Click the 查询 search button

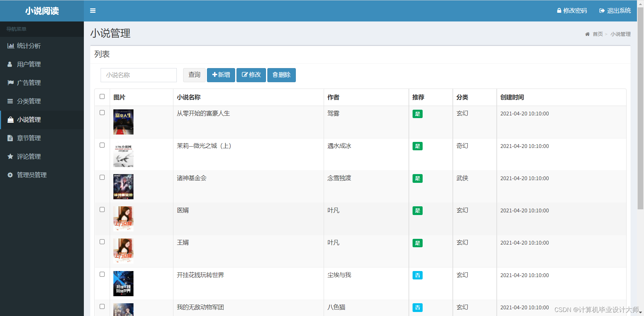pyautogui.click(x=194, y=75)
